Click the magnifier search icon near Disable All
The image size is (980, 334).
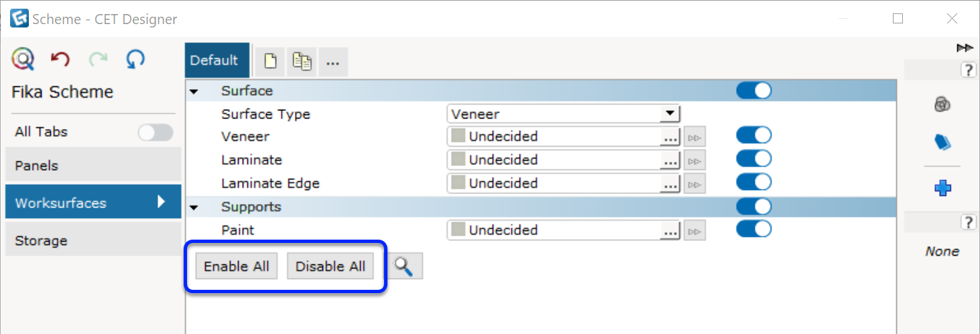[405, 266]
